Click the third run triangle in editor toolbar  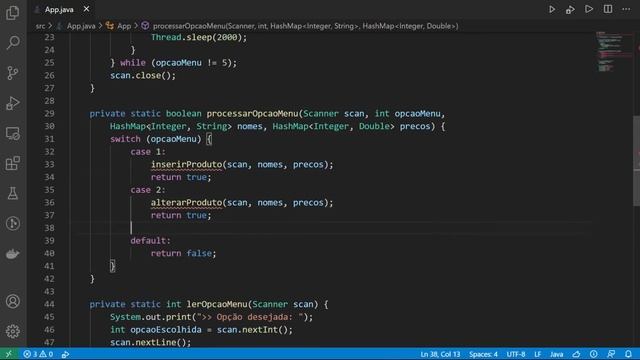tap(589, 9)
